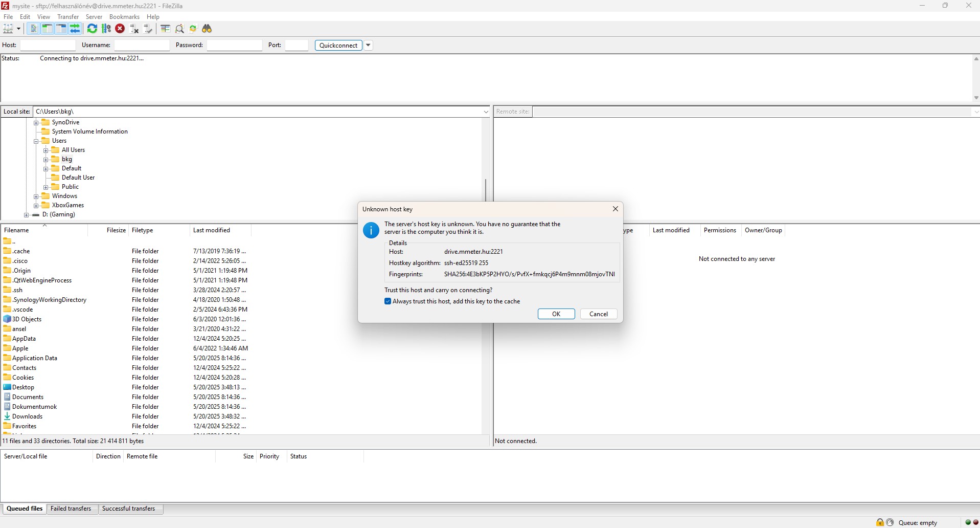Toggle processing of the transfer queue

pos(106,29)
